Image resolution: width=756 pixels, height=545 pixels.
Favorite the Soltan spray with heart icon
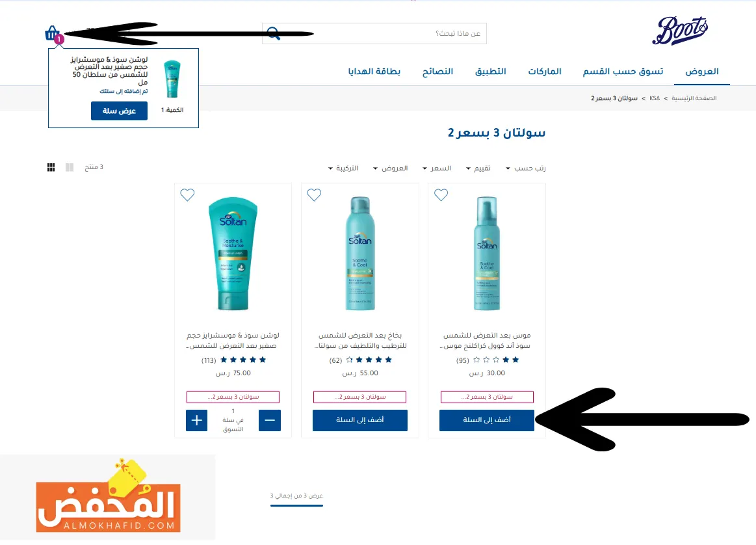314,195
